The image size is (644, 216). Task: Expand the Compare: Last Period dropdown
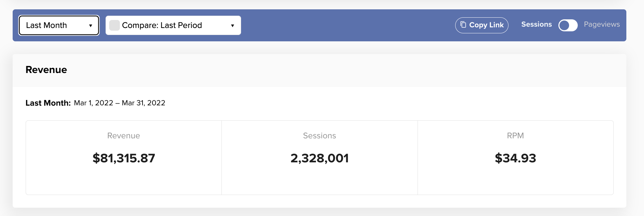pos(173,25)
